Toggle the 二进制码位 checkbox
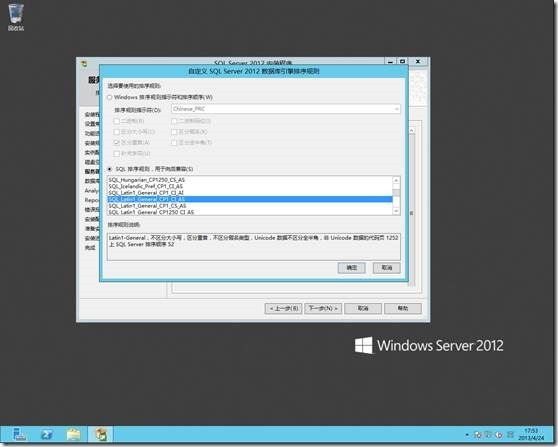This screenshot has height=447, width=558. pos(174,121)
